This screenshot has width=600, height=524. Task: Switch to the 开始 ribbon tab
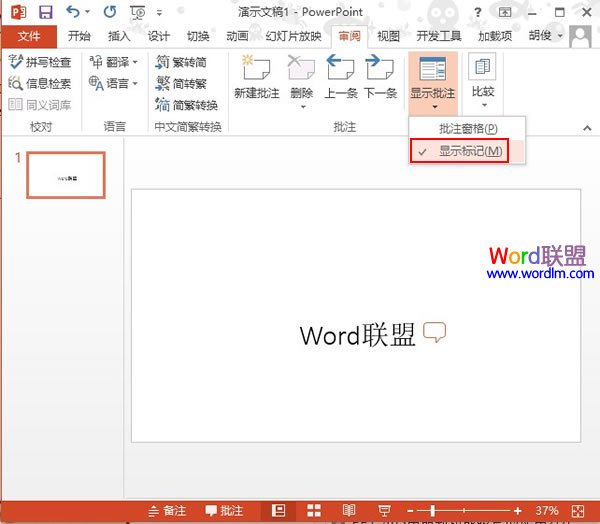[79, 36]
